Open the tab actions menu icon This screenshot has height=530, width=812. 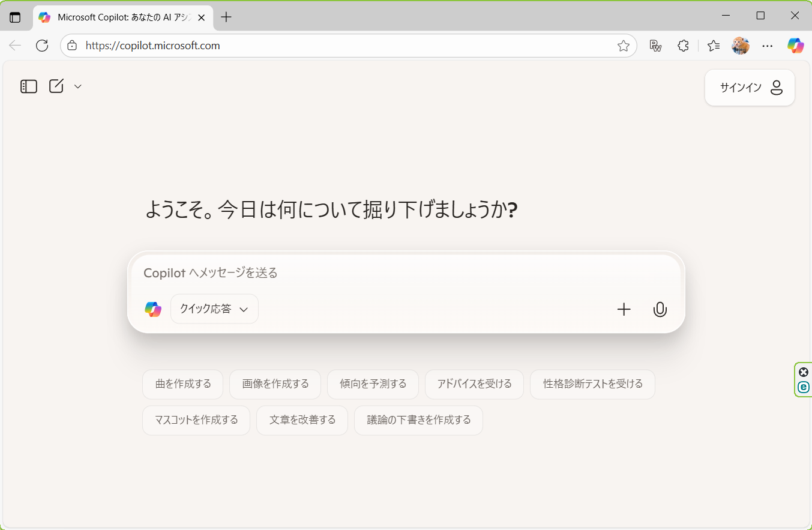15,17
